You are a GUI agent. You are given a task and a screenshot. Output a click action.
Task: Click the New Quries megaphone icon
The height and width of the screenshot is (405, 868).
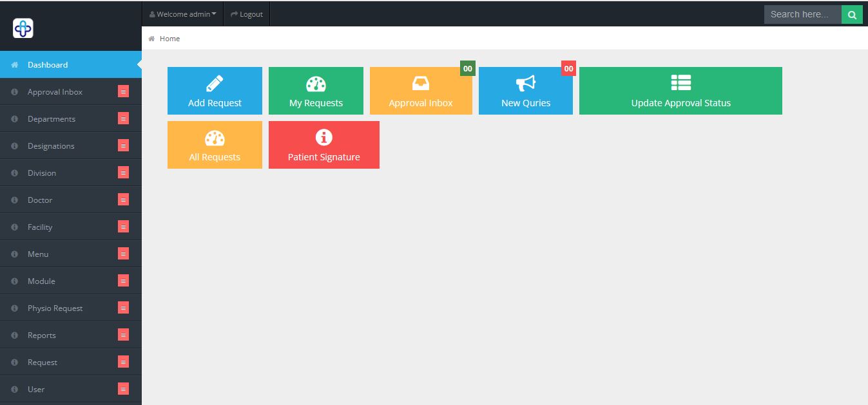coord(525,83)
